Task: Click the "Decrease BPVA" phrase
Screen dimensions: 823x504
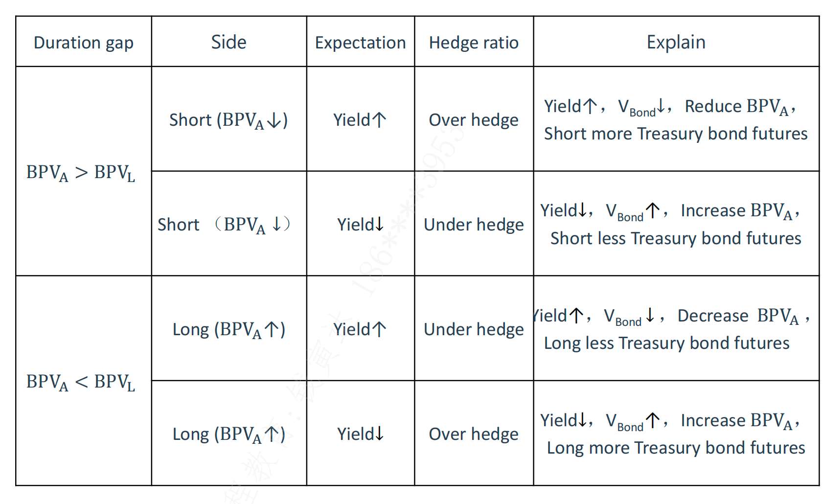Action: (738, 316)
